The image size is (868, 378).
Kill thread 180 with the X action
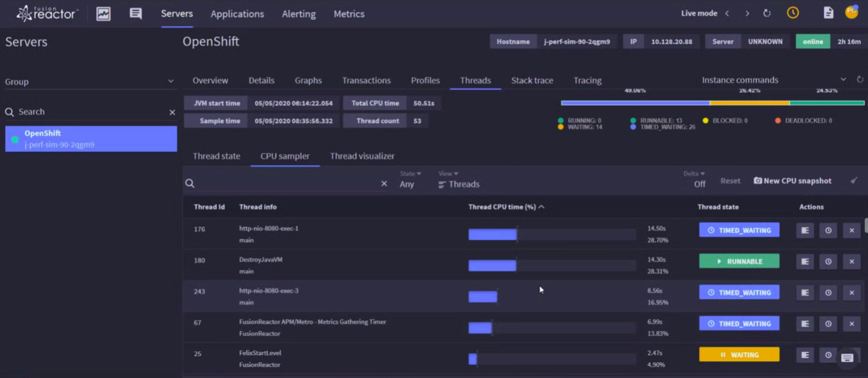852,262
